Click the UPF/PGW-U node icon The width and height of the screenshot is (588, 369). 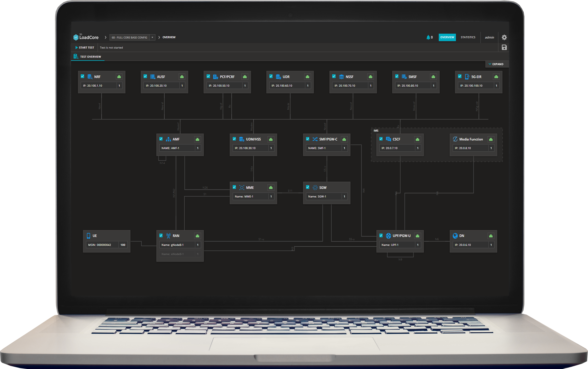[388, 236]
